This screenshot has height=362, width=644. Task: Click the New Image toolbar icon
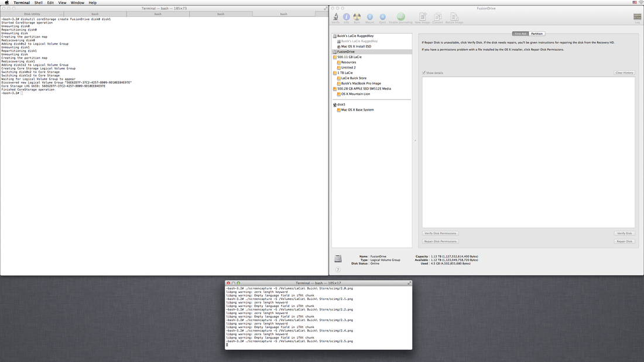point(422,18)
